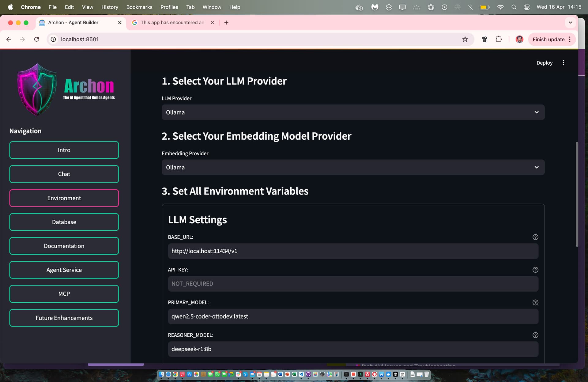The height and width of the screenshot is (382, 588).
Task: Click the API_KEY help icon
Action: [x=535, y=270]
